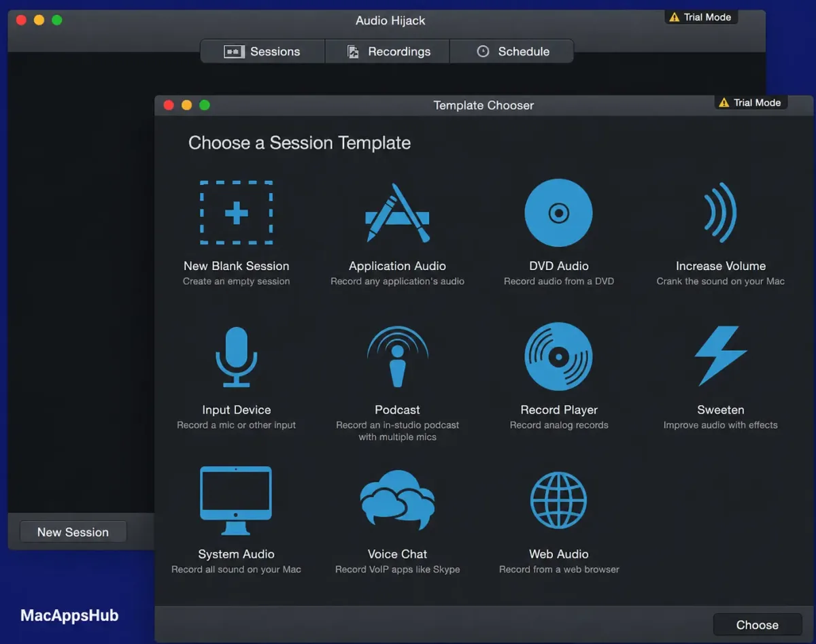
Task: Close the Audio Hijack main window
Action: (21, 20)
